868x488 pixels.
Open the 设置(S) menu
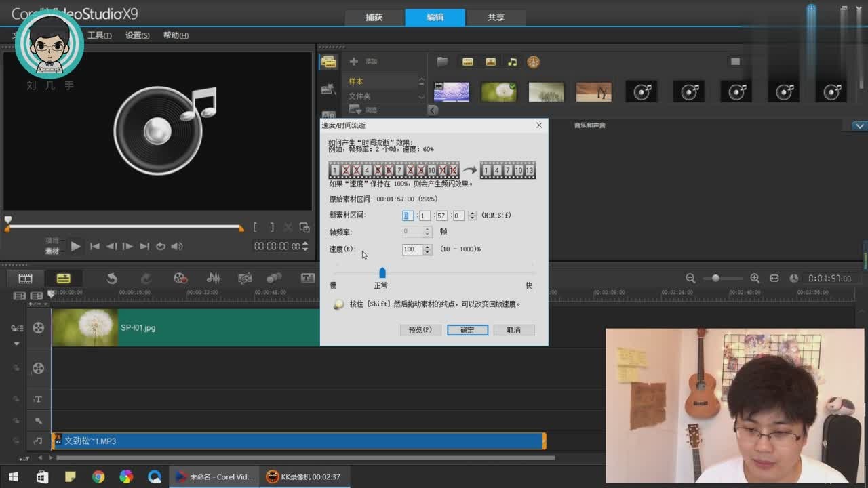137,35
